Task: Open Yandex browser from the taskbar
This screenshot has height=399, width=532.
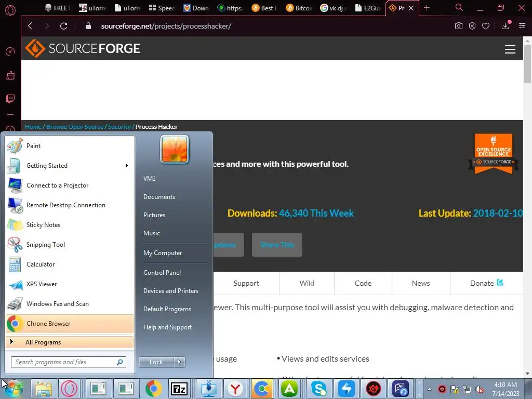Action: tap(235, 389)
